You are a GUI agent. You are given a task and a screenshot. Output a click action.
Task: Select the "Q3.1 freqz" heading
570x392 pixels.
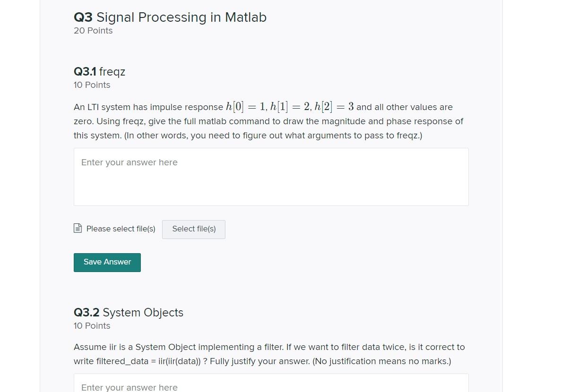pyautogui.click(x=99, y=72)
